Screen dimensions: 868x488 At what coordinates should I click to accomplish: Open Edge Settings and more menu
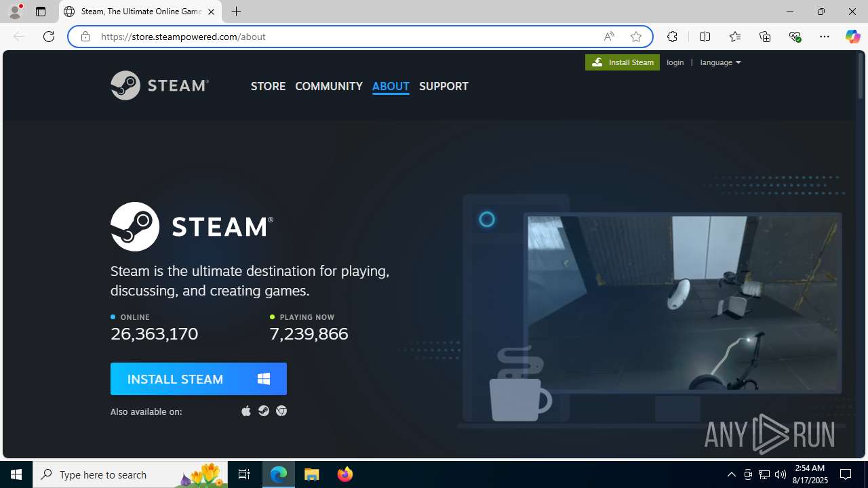coord(825,37)
